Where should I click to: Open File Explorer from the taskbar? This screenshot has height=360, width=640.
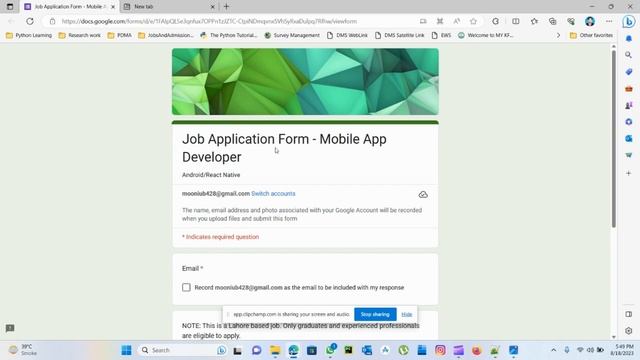click(275, 350)
